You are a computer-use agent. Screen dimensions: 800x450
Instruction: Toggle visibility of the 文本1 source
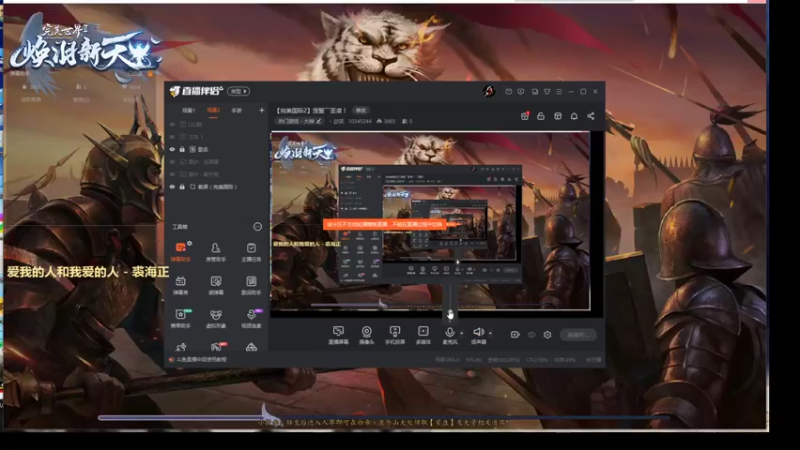[172, 137]
